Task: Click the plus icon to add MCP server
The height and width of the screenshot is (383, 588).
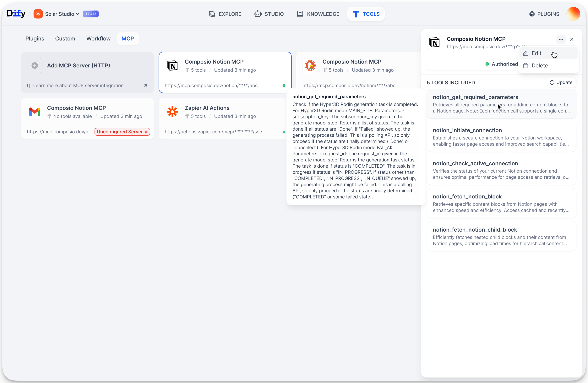Action: click(35, 65)
